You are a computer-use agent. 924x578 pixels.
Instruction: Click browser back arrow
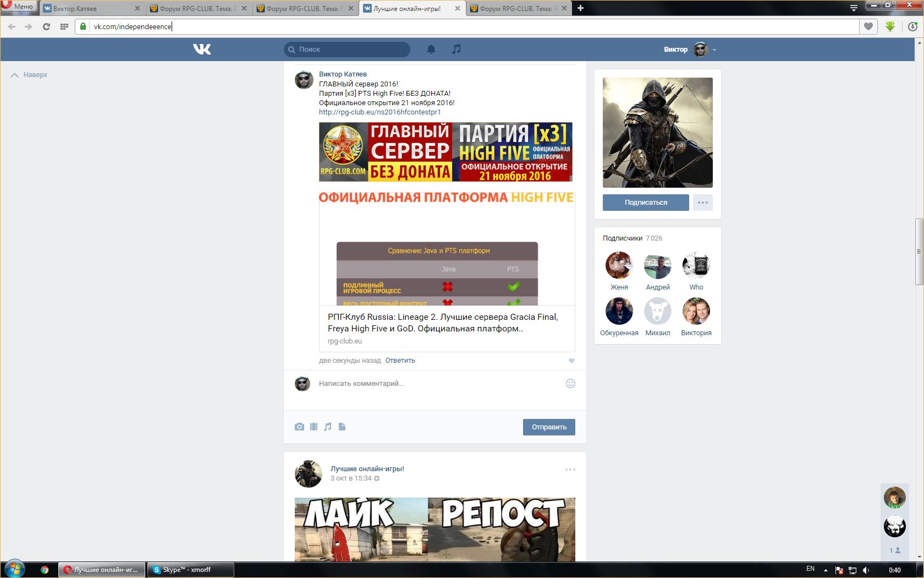click(x=12, y=26)
